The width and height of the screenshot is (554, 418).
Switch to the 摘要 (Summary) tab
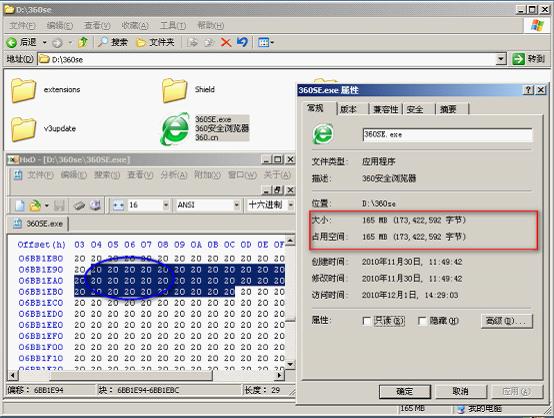[x=452, y=109]
